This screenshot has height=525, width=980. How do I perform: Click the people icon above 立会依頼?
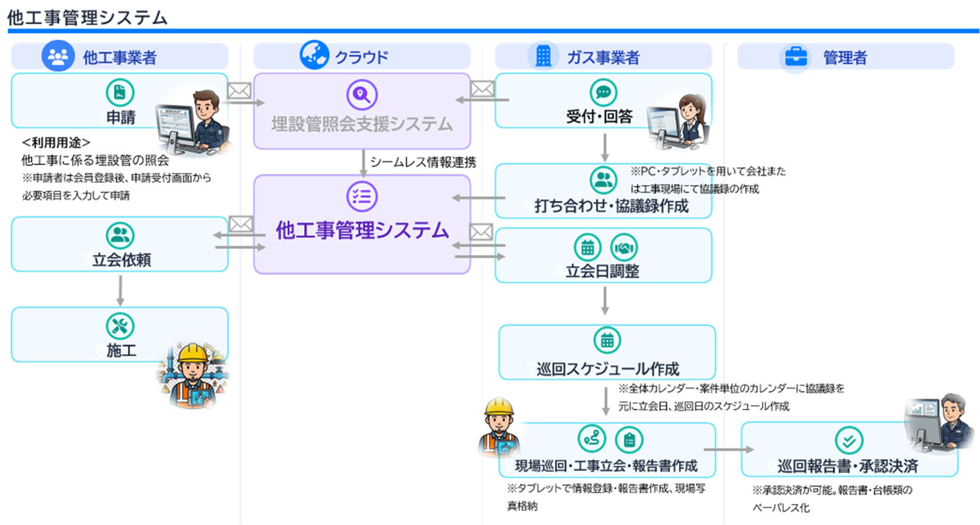tap(120, 235)
